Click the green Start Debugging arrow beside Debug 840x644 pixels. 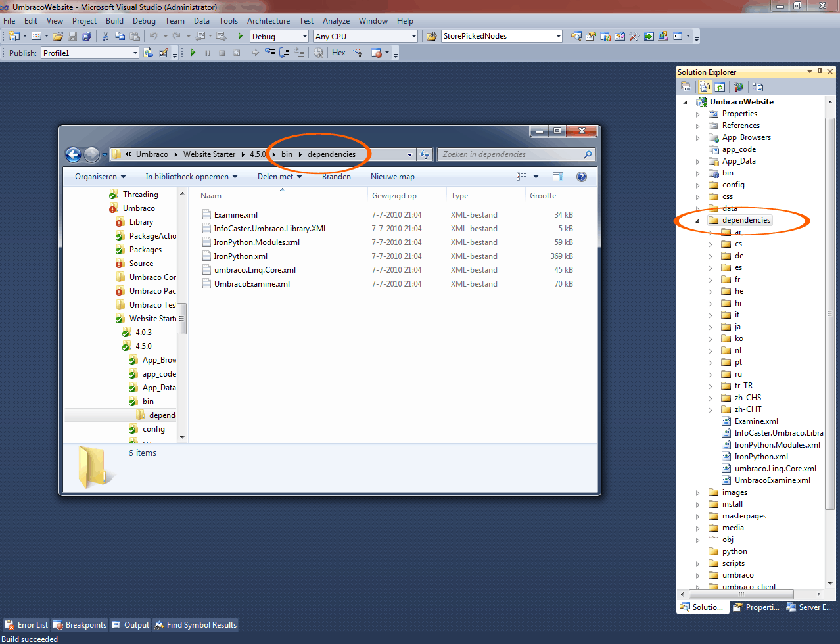[241, 36]
